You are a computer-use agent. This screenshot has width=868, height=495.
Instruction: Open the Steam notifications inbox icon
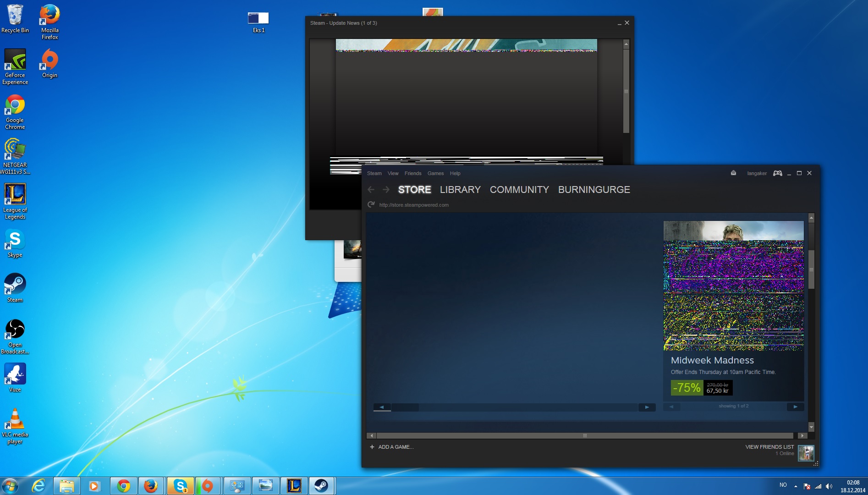pos(733,173)
